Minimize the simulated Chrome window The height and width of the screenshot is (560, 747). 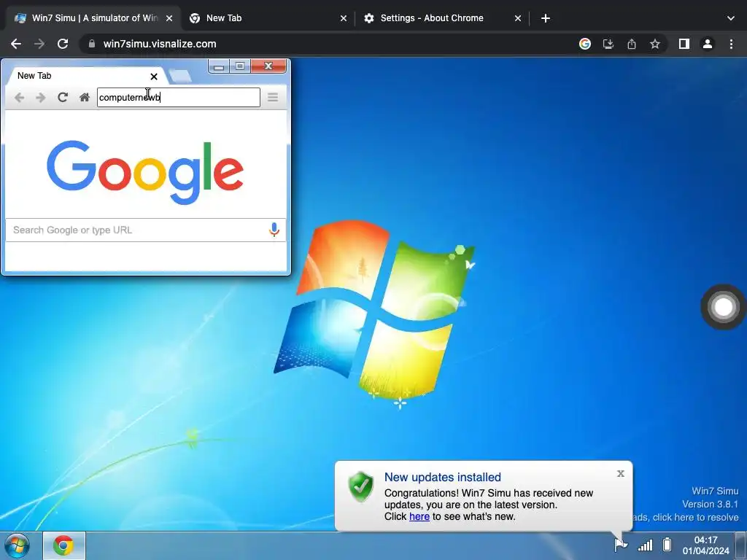(219, 66)
